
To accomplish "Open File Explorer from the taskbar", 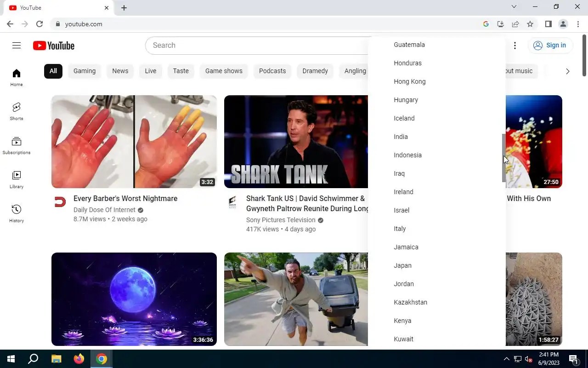I will tap(56, 359).
